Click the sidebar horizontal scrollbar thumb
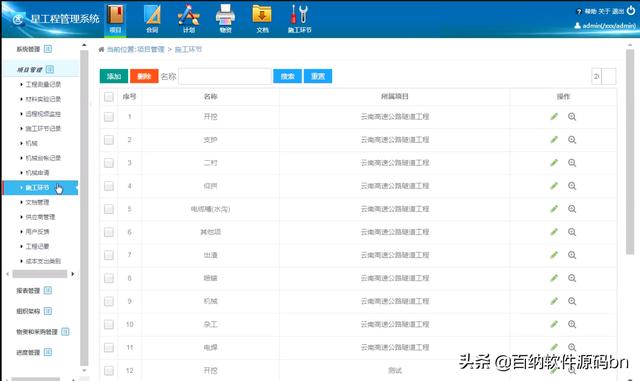Viewport: 640px width, 381px height. (x=40, y=274)
